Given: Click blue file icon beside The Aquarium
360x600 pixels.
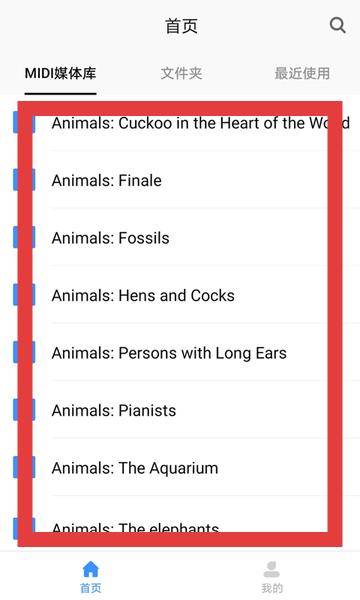Looking at the screenshot, I should pyautogui.click(x=24, y=467).
